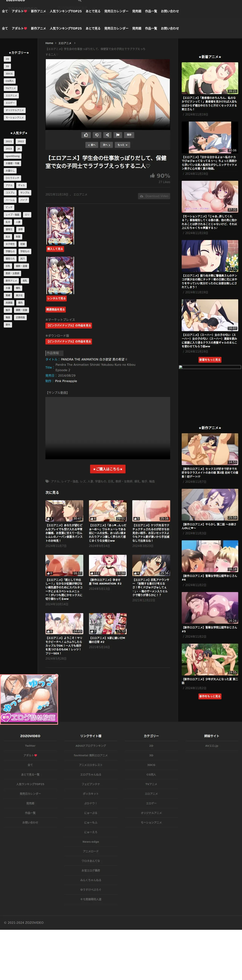242x980 pixels.
Task: Select the CG同人 category tag in sidebar
Action: 10,81
